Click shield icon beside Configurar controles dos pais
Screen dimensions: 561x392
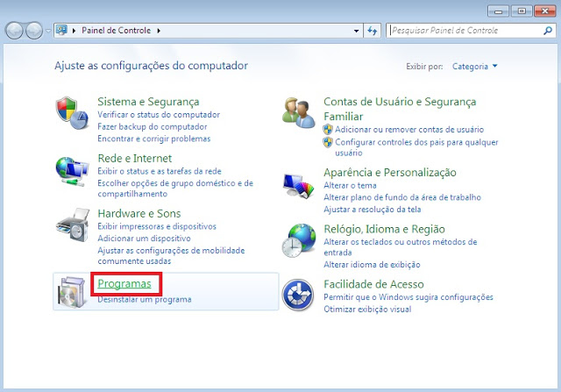click(x=328, y=142)
